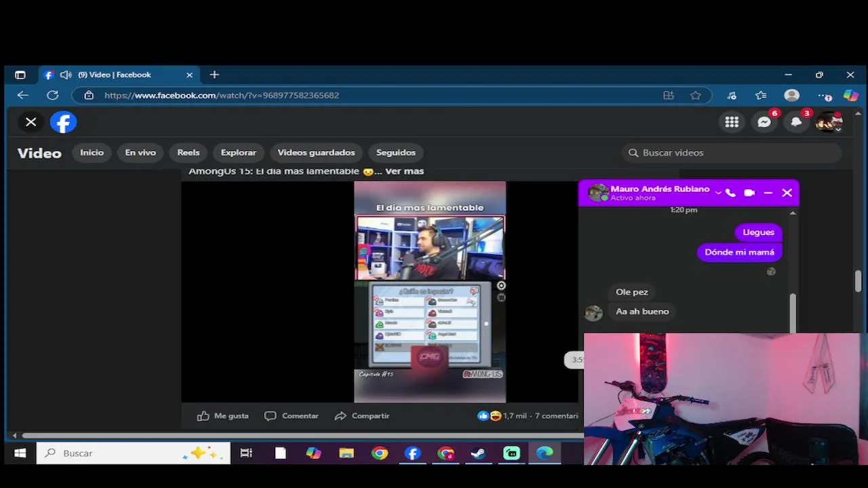Select the message "Aa ah bueno"
Image resolution: width=868 pixels, height=488 pixels.
click(642, 312)
